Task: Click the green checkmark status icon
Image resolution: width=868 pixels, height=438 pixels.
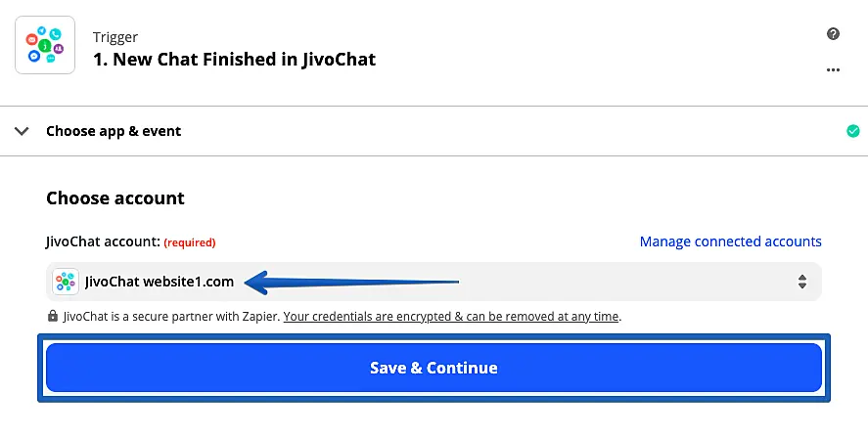Action: [x=852, y=131]
